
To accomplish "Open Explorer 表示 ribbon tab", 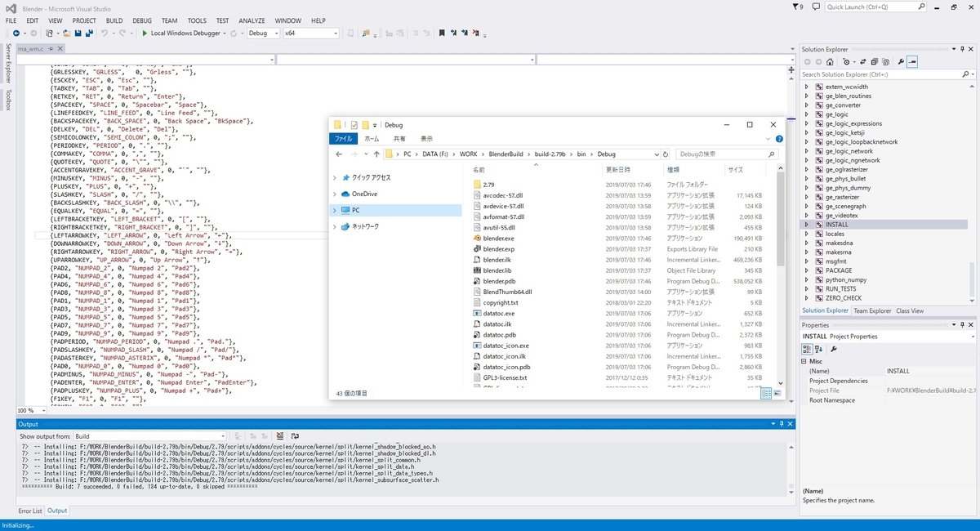I will click(x=426, y=139).
